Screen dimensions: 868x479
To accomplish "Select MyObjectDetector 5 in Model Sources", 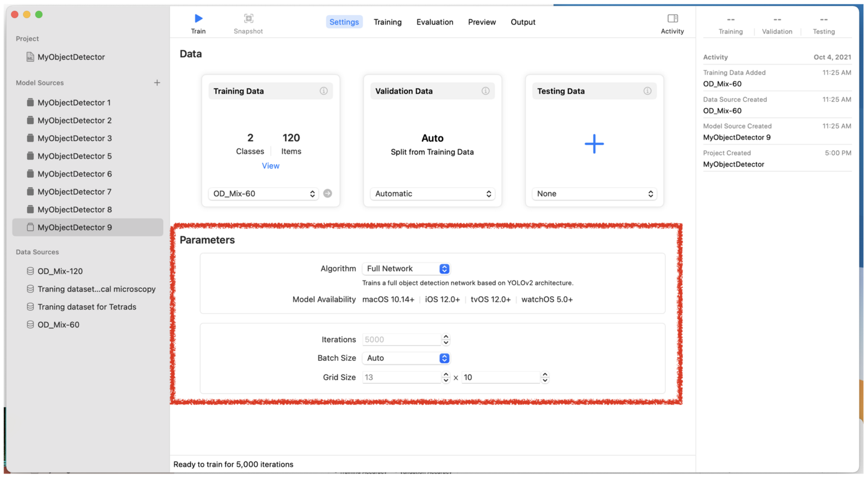I will 75,156.
